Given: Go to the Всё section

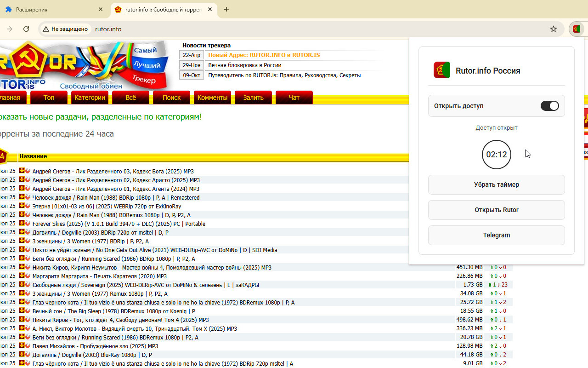Looking at the screenshot, I should click(x=130, y=98).
